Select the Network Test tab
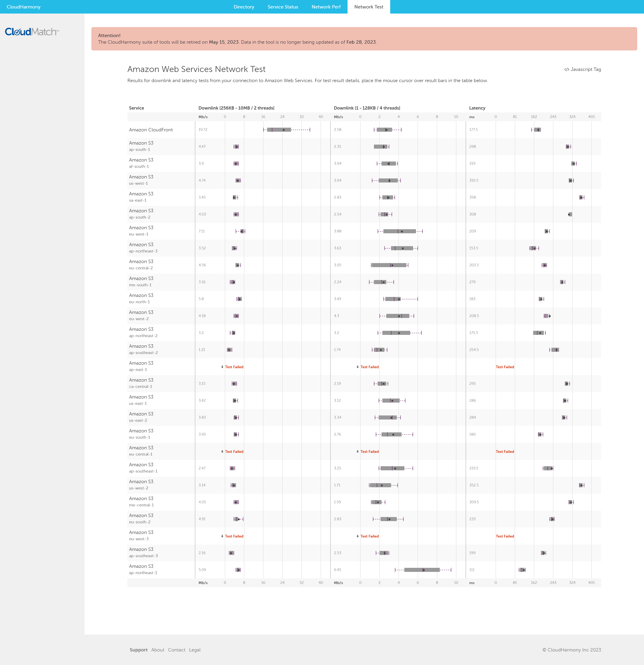 click(x=369, y=7)
